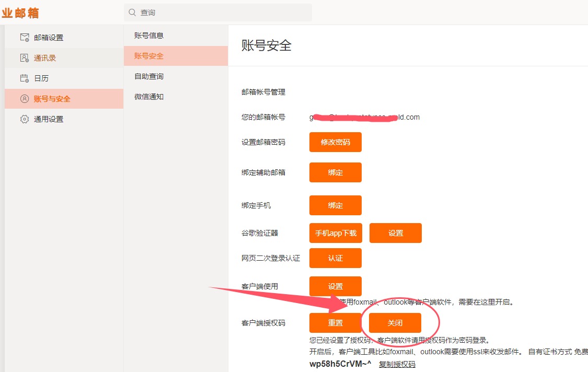Click 绑定 next to 绑定手机
This screenshot has height=372, width=588.
click(335, 205)
